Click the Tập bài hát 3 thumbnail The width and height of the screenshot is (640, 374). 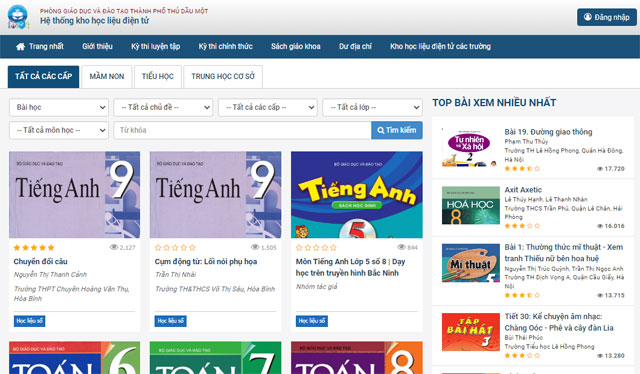point(471,332)
